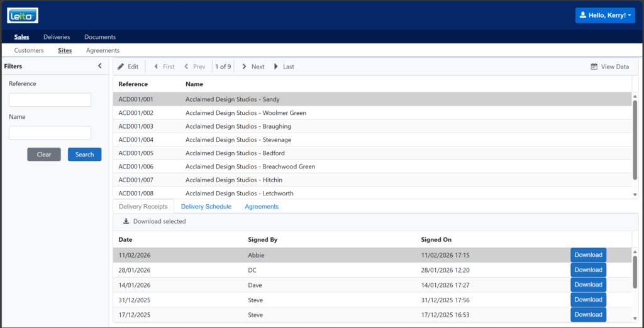Click the Leita logo icon
The image size is (644, 328).
23,15
